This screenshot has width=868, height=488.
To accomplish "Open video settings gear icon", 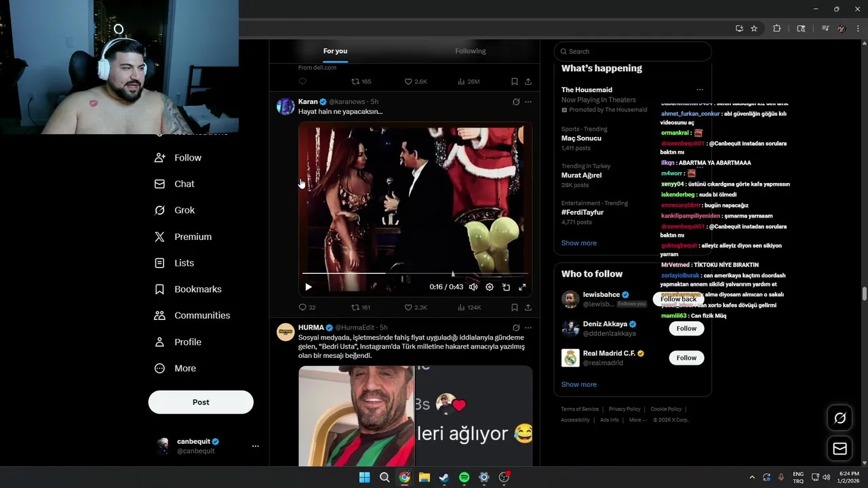I will coord(490,287).
